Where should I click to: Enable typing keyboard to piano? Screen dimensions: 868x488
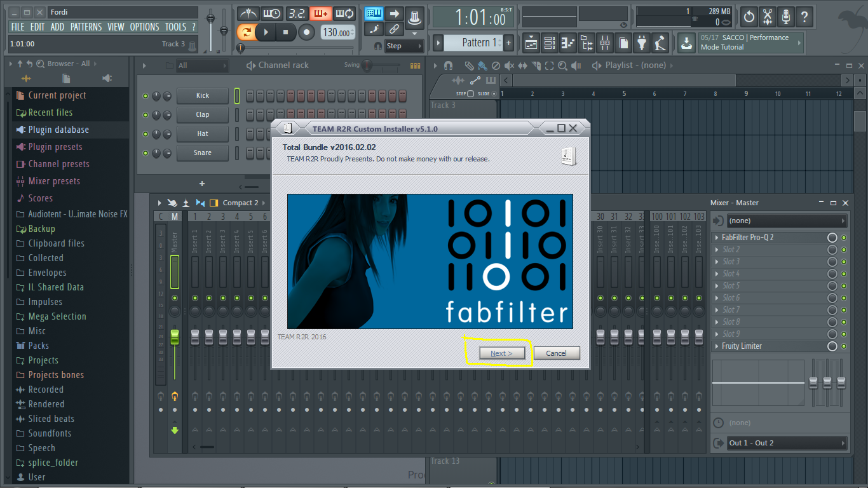(x=374, y=13)
